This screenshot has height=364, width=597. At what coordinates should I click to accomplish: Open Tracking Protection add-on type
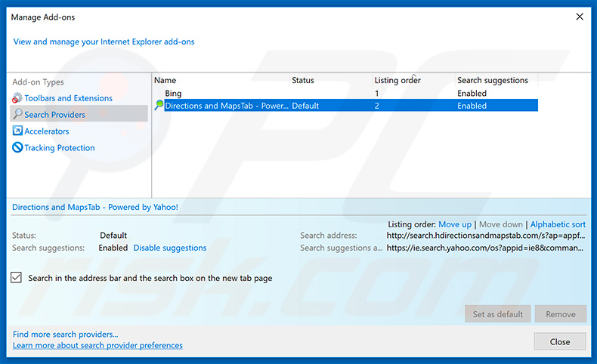(x=60, y=147)
